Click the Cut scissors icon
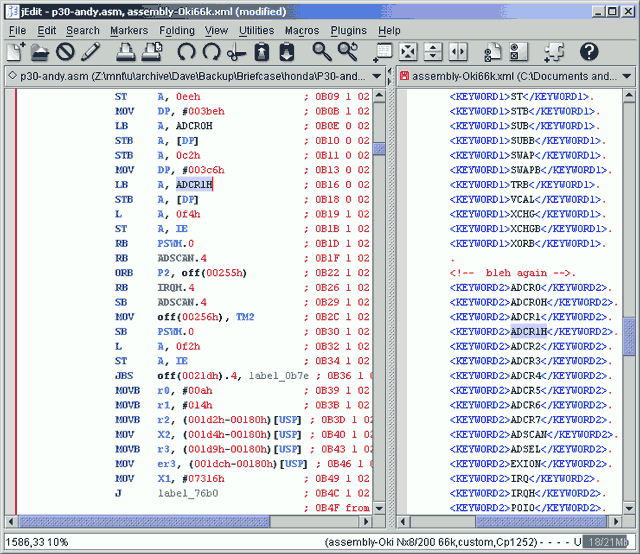640x554 pixels. [236, 52]
